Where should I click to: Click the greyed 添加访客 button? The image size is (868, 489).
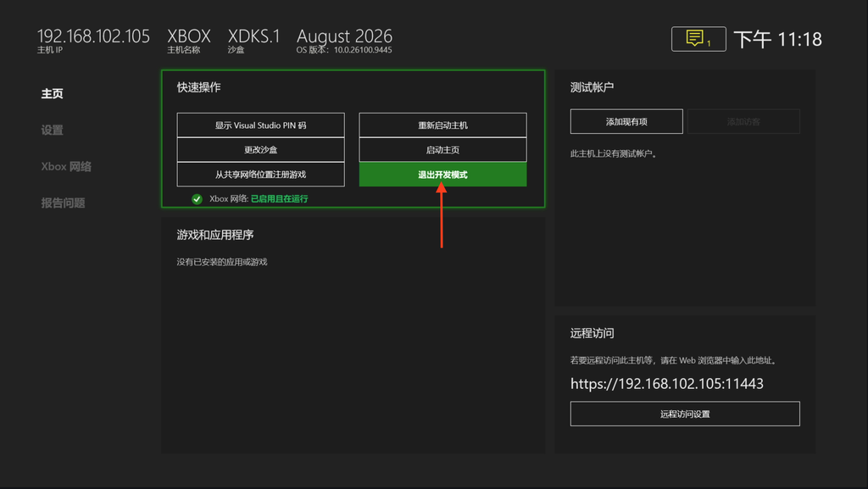(x=743, y=121)
